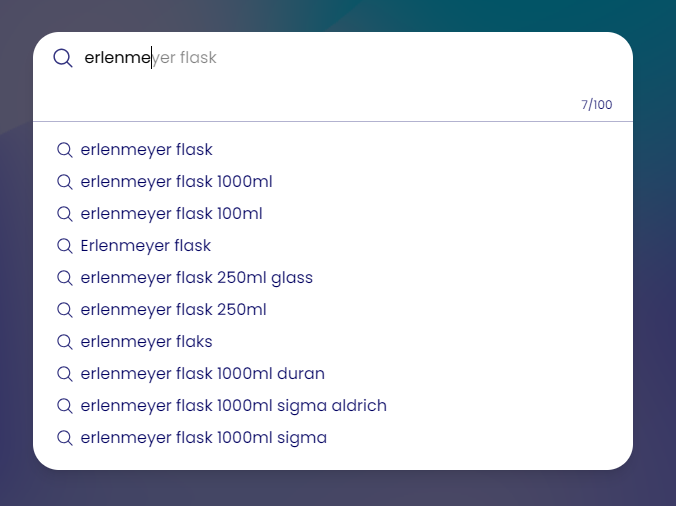Click magnifier icon beside 'erlenmeyer flask 1000ml sigma aldrich'
The height and width of the screenshot is (506, 676).
(x=65, y=406)
